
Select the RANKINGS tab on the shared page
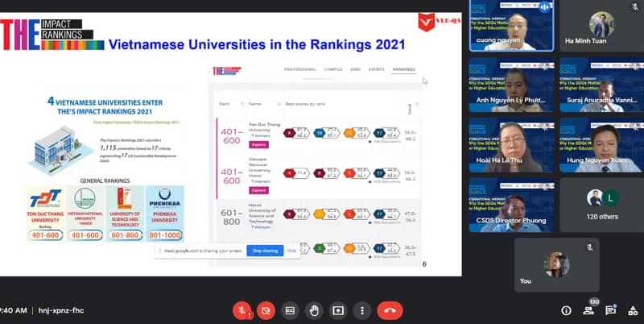pyautogui.click(x=403, y=70)
